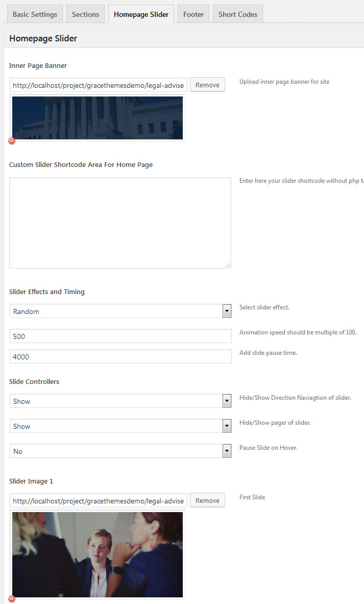Click the 'Slider Image 1' label
The width and height of the screenshot is (364, 604).
(x=31, y=481)
